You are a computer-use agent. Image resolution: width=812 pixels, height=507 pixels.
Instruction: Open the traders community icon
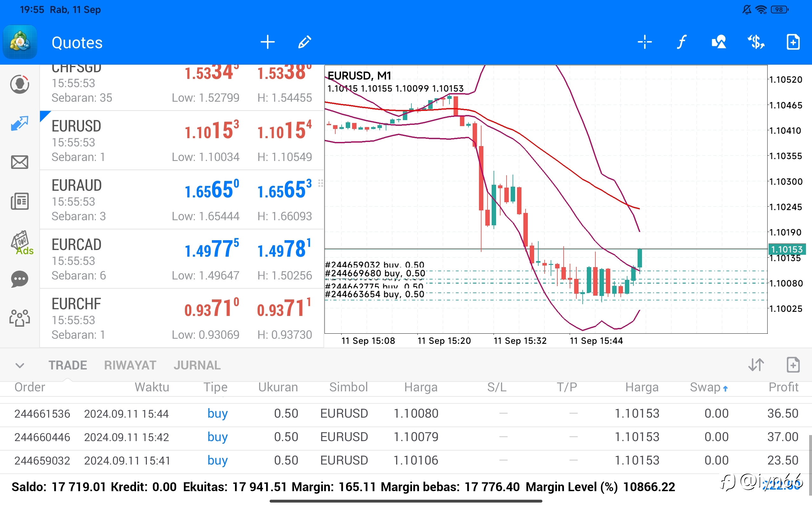(x=19, y=318)
